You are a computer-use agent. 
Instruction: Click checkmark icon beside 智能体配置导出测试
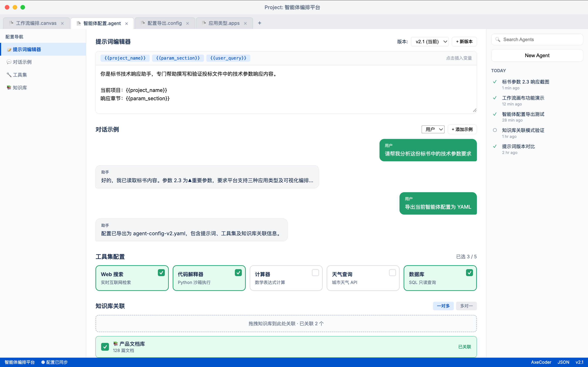495,114
